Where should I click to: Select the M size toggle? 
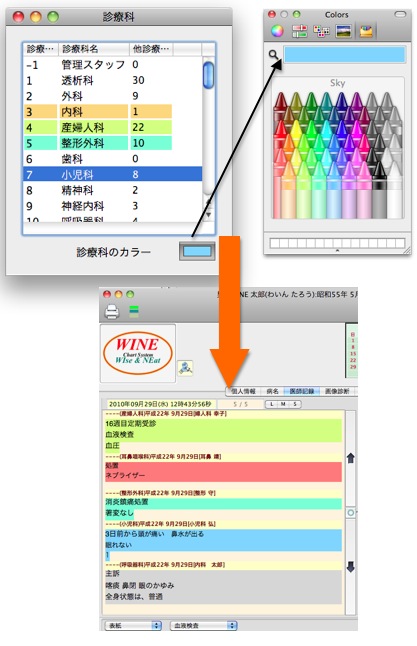(x=283, y=404)
